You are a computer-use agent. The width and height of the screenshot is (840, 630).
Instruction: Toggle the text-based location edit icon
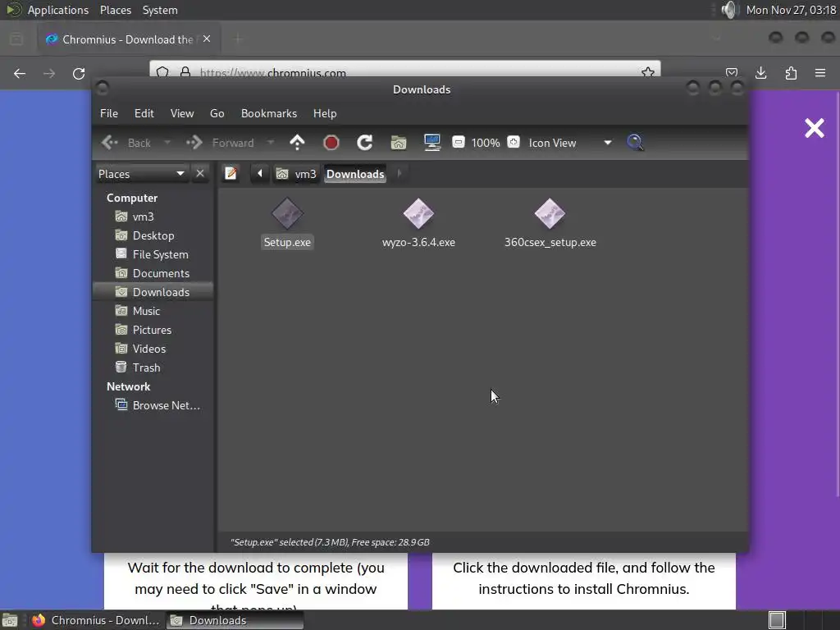point(231,174)
